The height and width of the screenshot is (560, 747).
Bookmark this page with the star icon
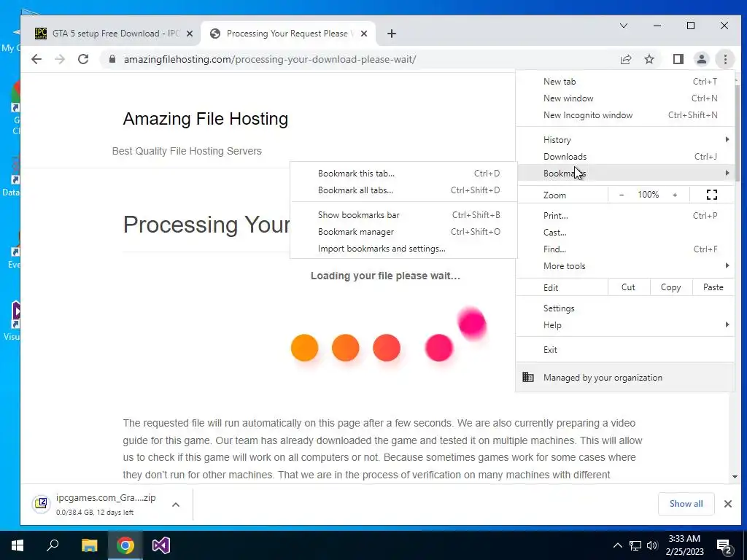coord(649,59)
